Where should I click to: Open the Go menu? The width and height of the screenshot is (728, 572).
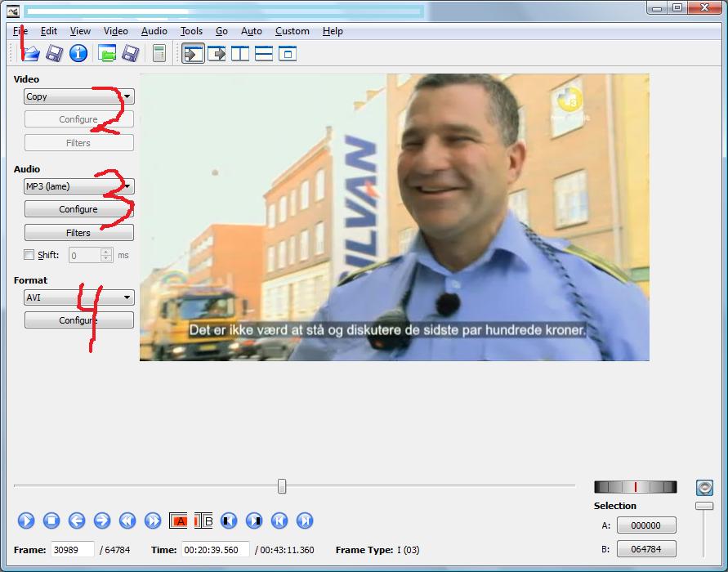click(x=221, y=31)
